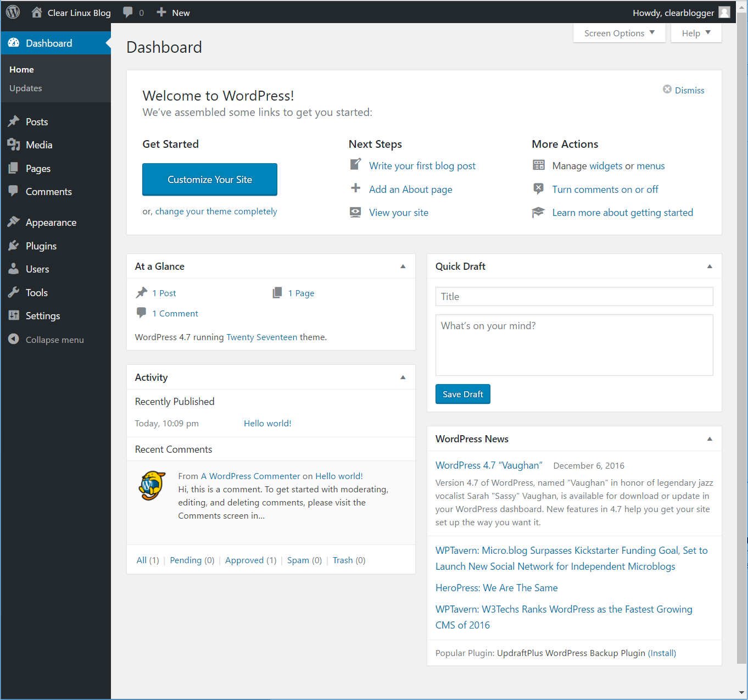
Task: Click the edit icon beside Write your first blog post
Action: (356, 165)
